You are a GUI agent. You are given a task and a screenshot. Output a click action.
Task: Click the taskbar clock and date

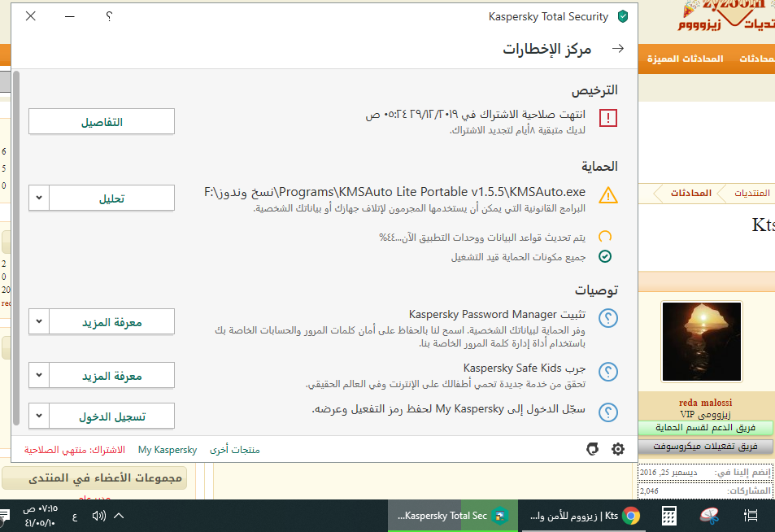point(40,516)
